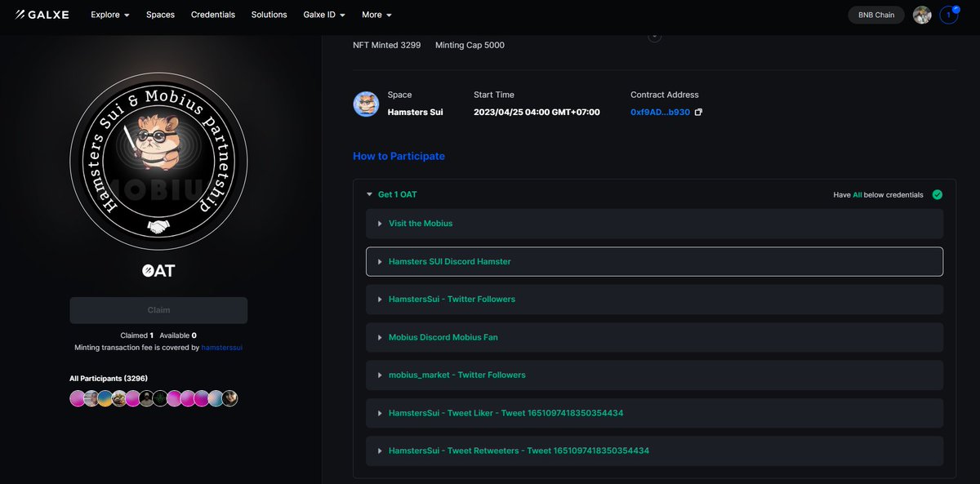This screenshot has height=484, width=980.
Task: Click the How to Participate heading
Action: pyautogui.click(x=399, y=156)
